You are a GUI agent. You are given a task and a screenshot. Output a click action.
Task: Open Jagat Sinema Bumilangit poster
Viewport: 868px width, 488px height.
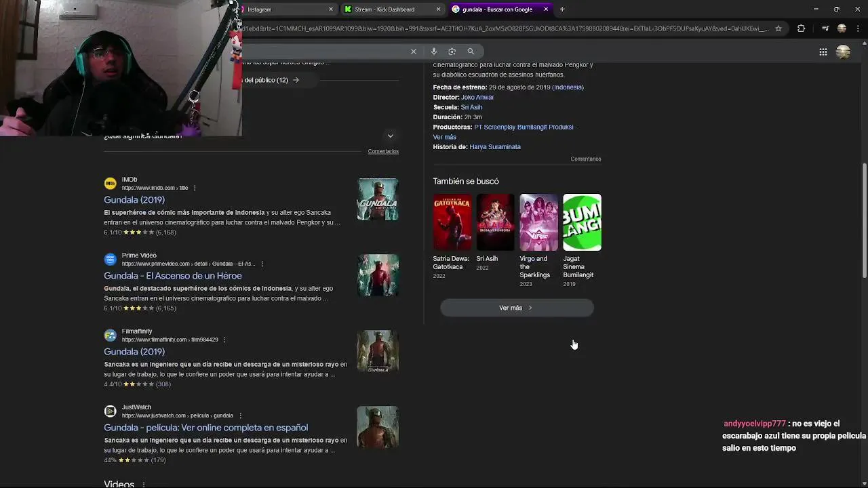point(582,222)
